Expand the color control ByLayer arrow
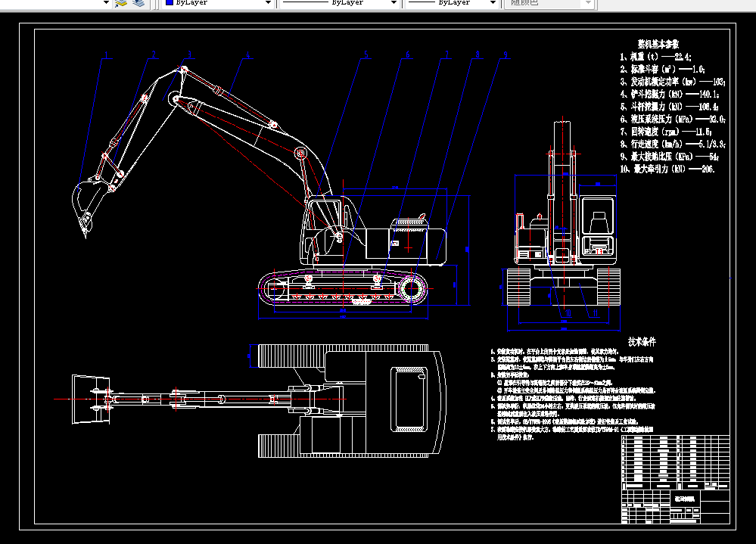Viewport: 756px width, 544px height. [x=268, y=3]
